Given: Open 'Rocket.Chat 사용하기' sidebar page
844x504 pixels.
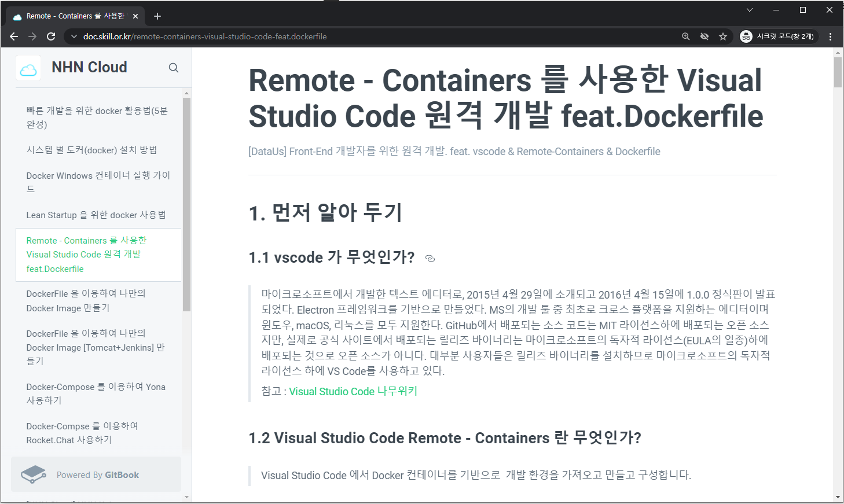Looking at the screenshot, I should pos(98,433).
